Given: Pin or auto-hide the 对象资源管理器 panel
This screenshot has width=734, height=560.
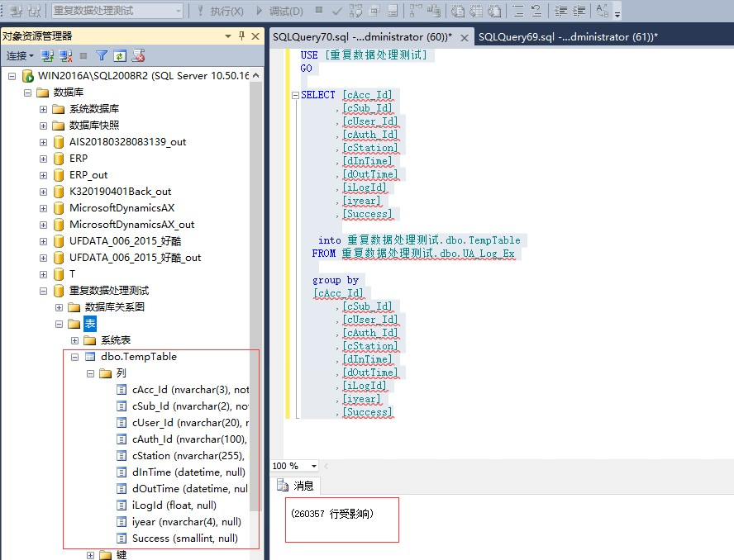Looking at the screenshot, I should click(242, 36).
